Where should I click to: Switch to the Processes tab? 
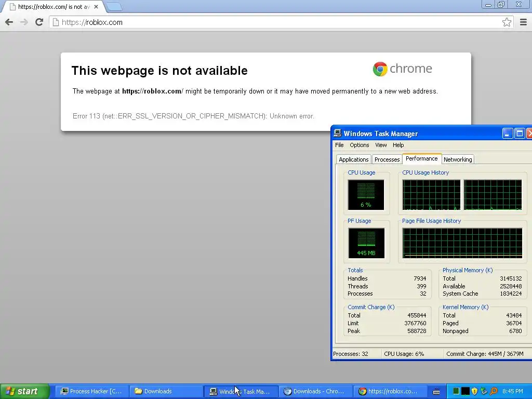(387, 159)
